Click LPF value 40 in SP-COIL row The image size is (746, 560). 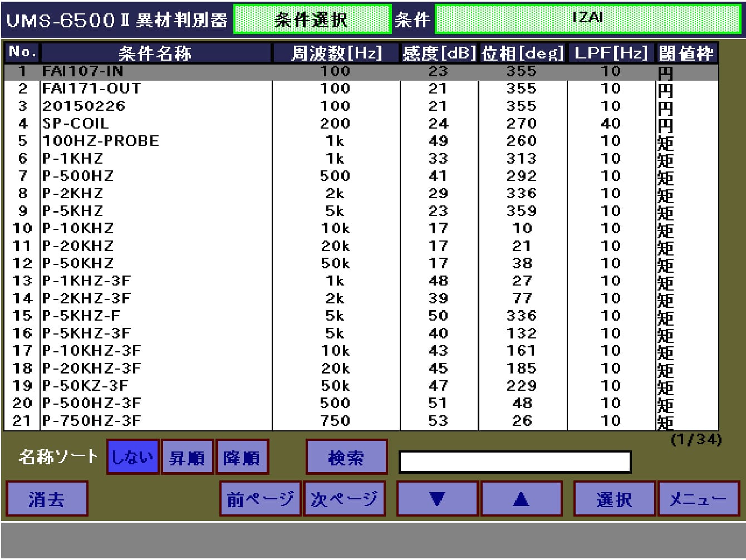point(611,124)
